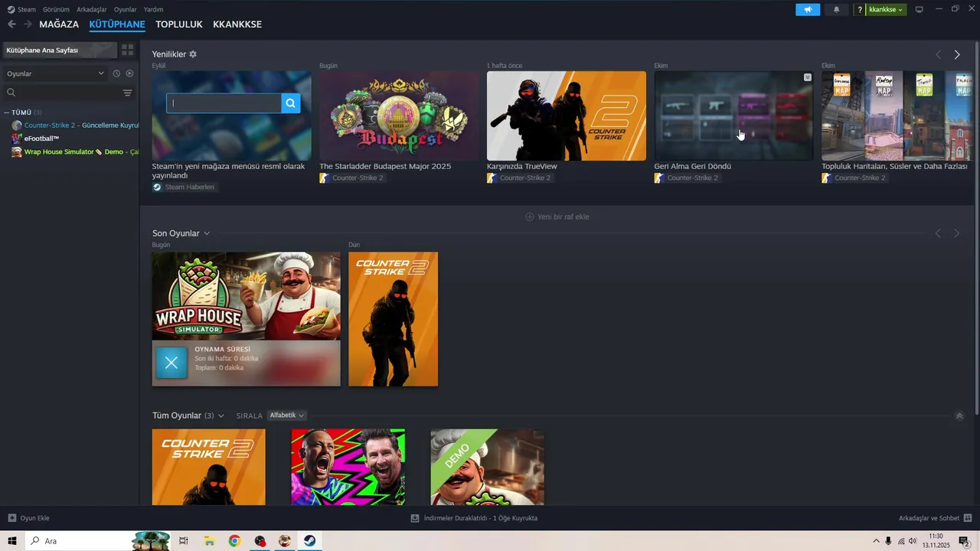Click Yeni bir raf ekle
The image size is (980, 551).
coord(557,217)
